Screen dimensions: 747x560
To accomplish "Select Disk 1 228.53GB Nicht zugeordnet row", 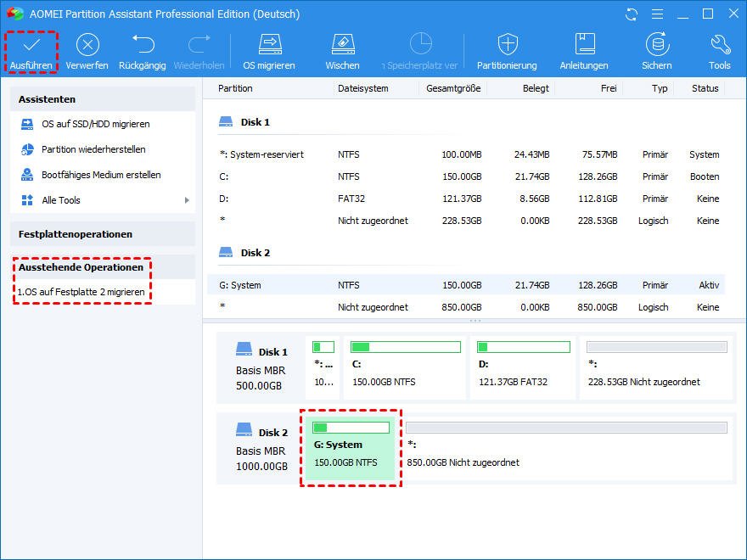I will point(466,221).
